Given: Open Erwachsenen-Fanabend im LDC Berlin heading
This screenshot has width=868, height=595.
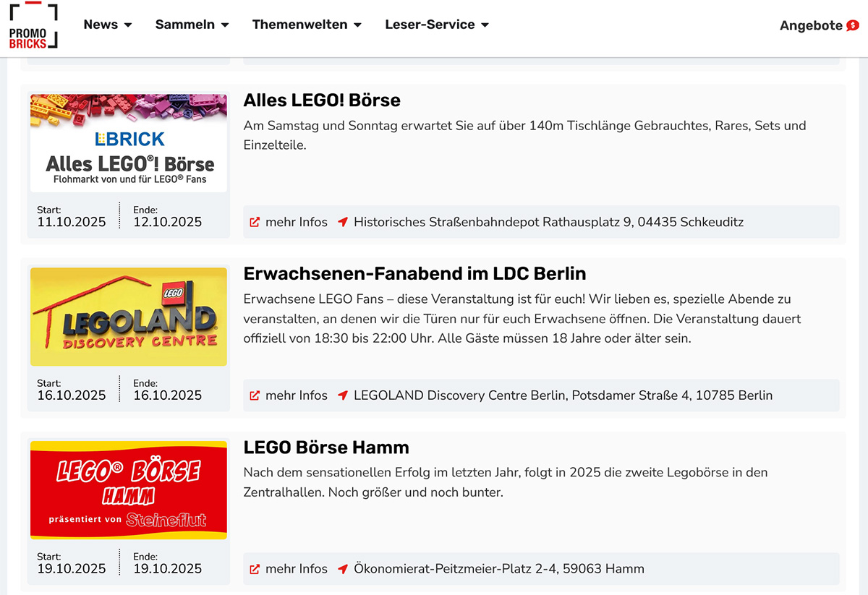Looking at the screenshot, I should [414, 273].
